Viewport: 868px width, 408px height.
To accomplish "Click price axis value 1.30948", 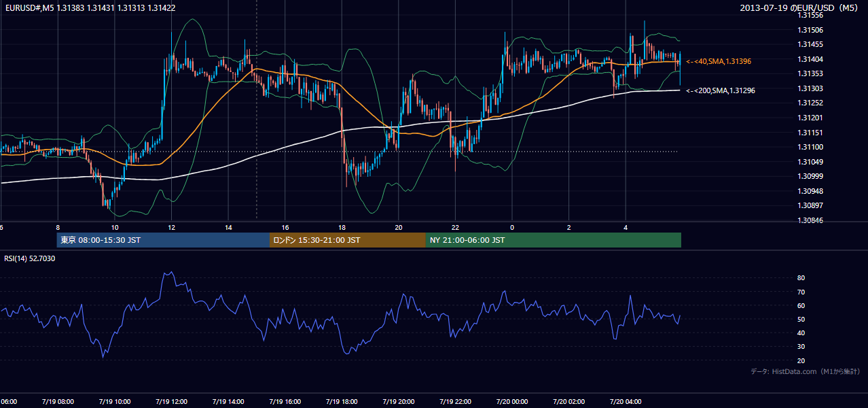I will 810,191.
